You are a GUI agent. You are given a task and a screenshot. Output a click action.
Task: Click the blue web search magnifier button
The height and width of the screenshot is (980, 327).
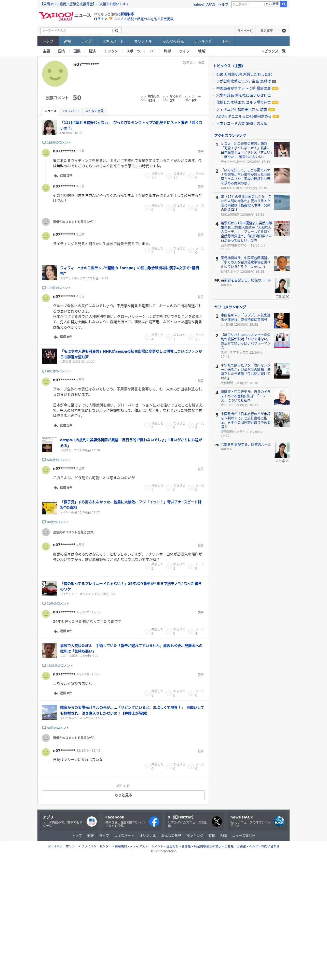tap(284, 4)
